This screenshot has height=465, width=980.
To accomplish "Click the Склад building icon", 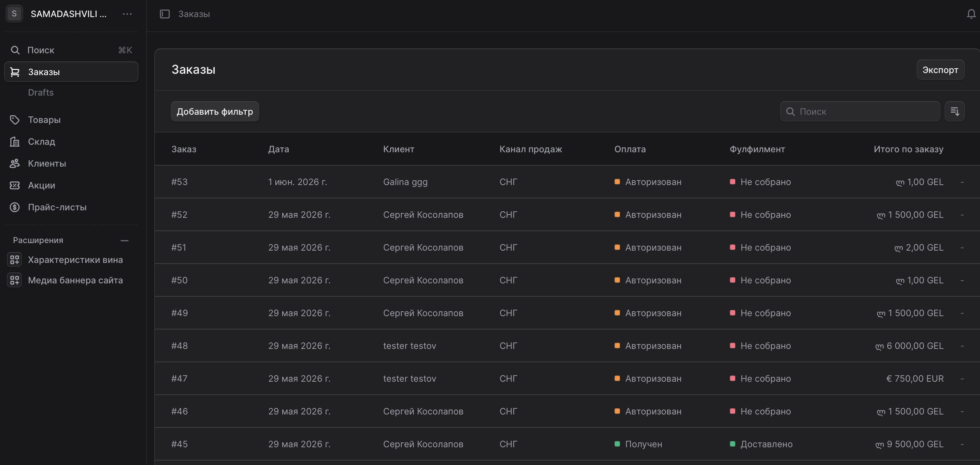I will click(14, 142).
